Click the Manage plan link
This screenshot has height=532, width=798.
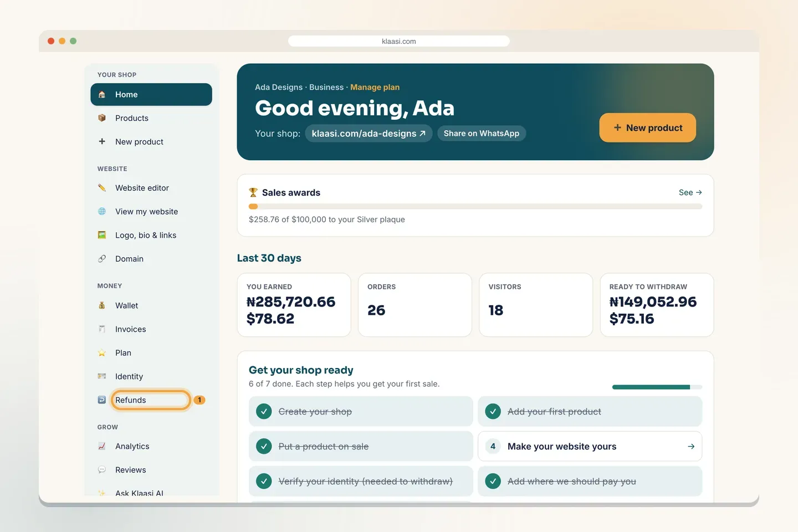pos(375,87)
